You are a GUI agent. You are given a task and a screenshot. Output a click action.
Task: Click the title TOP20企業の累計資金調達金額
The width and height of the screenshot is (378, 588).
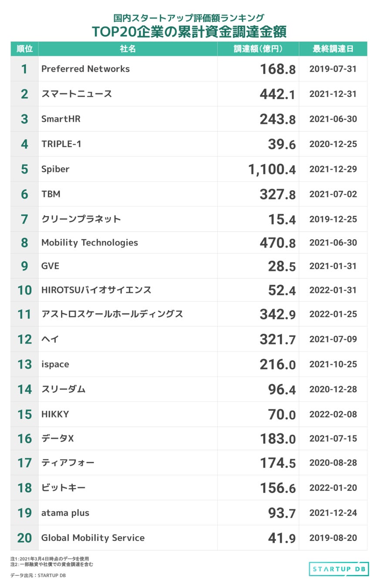pyautogui.click(x=189, y=31)
